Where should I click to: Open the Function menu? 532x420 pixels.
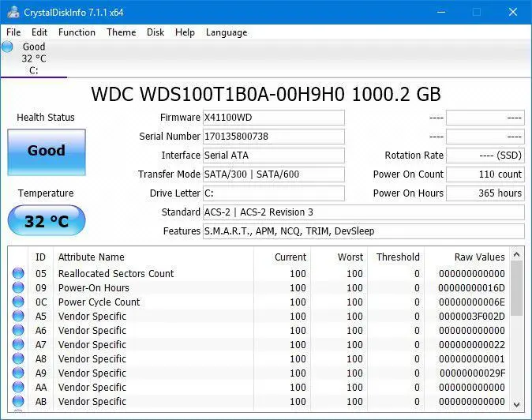tap(77, 32)
